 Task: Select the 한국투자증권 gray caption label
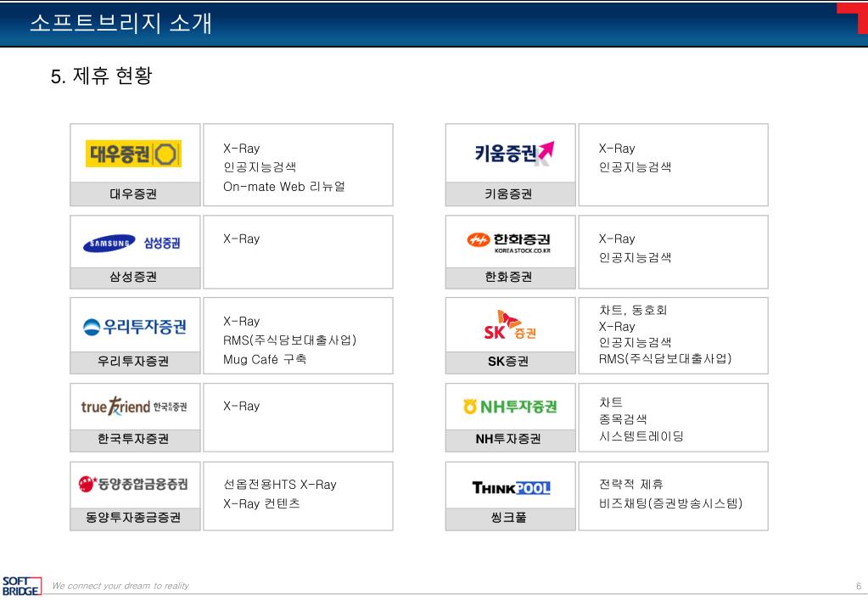tap(135, 440)
